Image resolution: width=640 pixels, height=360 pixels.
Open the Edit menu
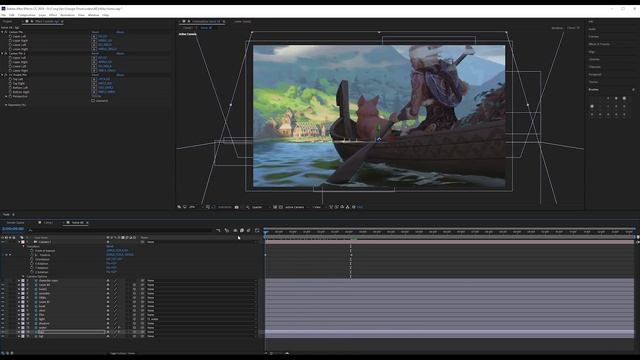[x=12, y=15]
